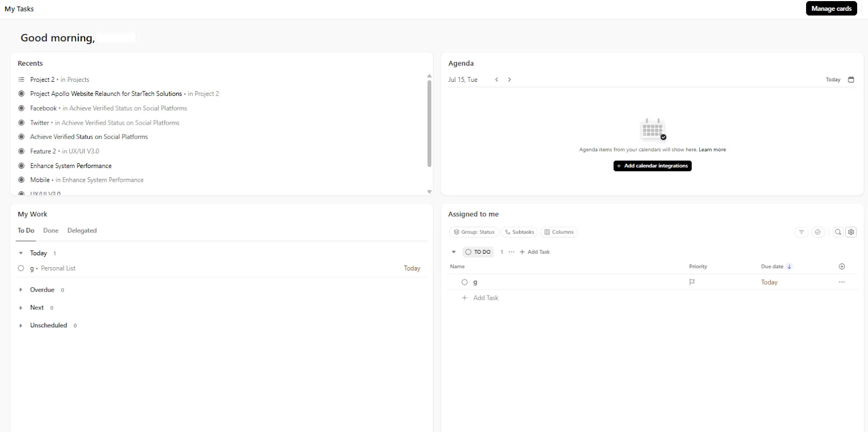Open calendar date picker icon in Agenda
This screenshot has height=432, width=868.
coord(851,80)
